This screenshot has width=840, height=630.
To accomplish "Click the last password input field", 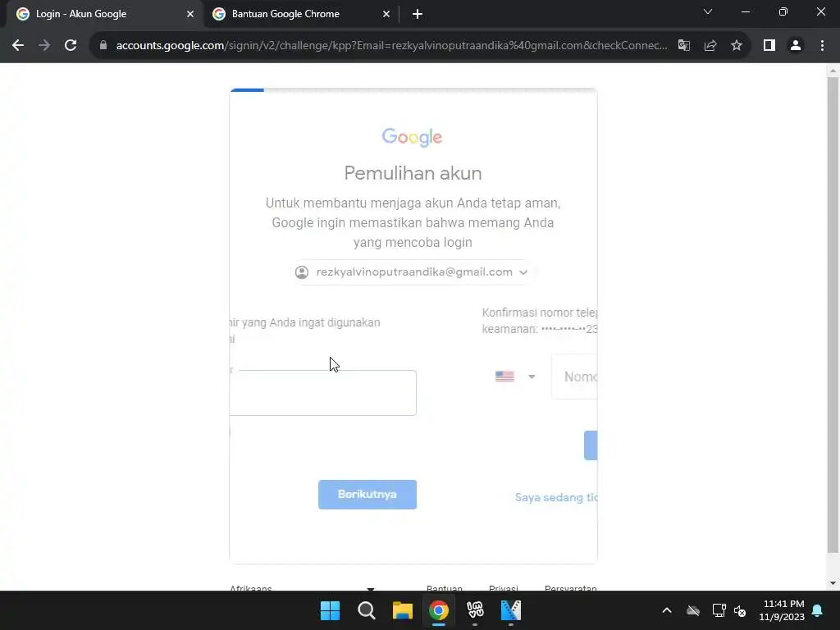I will pyautogui.click(x=323, y=393).
